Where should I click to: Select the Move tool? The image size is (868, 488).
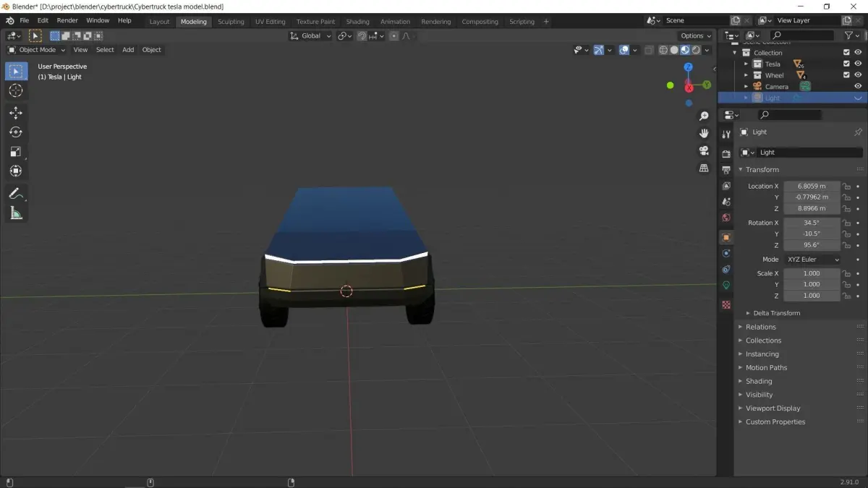tap(16, 113)
